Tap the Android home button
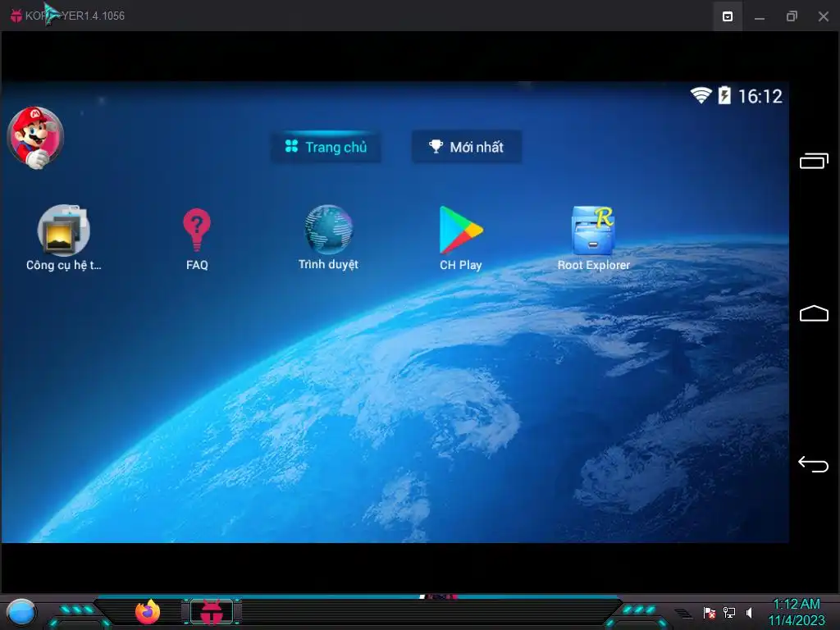The height and width of the screenshot is (630, 840). click(x=814, y=313)
